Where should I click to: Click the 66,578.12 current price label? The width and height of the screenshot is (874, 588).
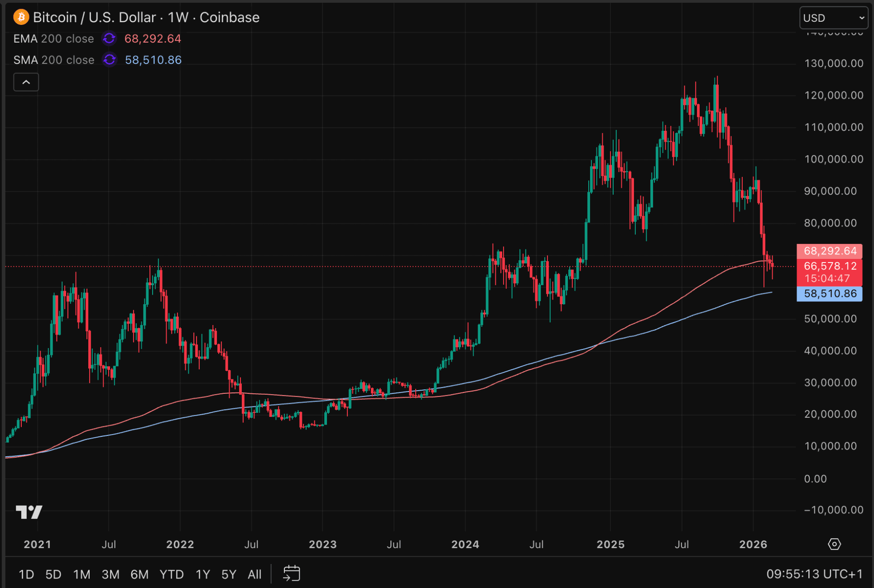[830, 266]
